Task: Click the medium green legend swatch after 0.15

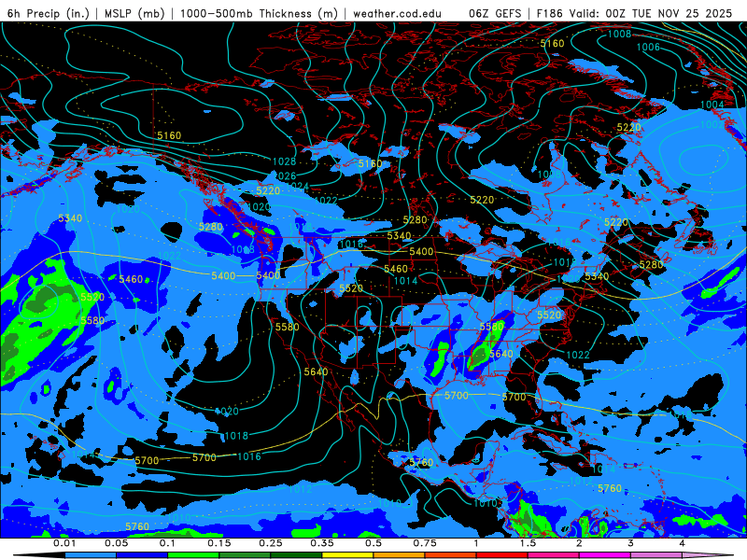Action: click(245, 555)
